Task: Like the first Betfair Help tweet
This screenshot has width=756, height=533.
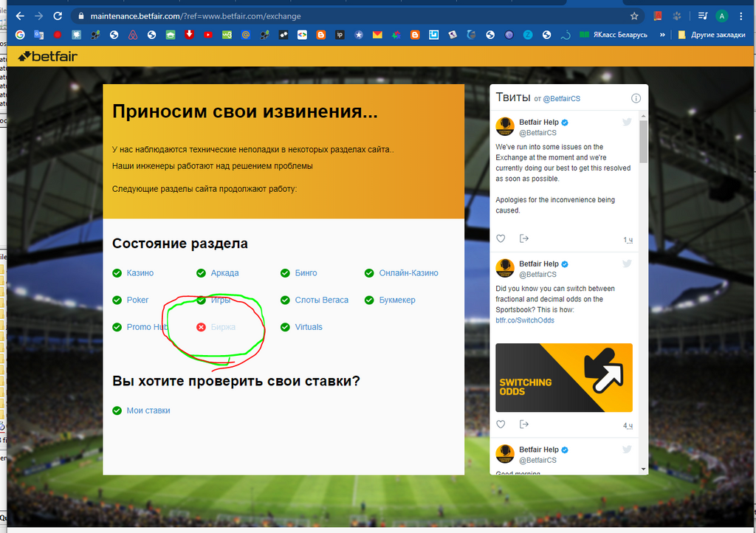Action: (501, 238)
